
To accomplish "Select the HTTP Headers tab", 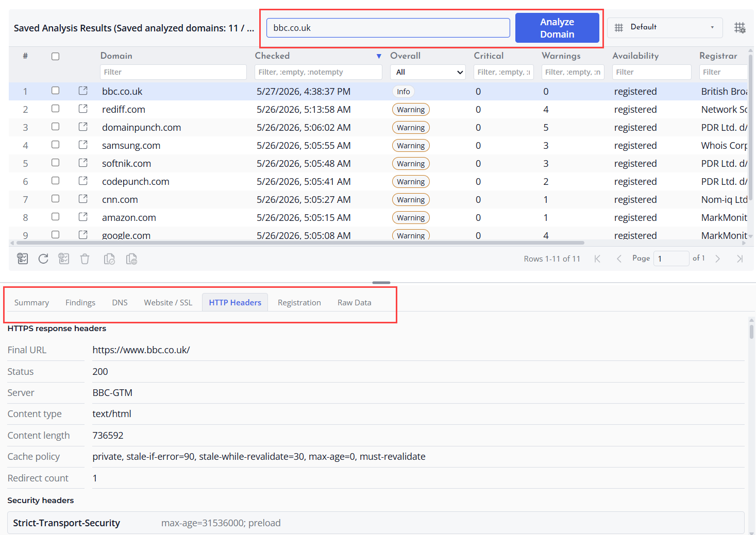I will tap(235, 302).
